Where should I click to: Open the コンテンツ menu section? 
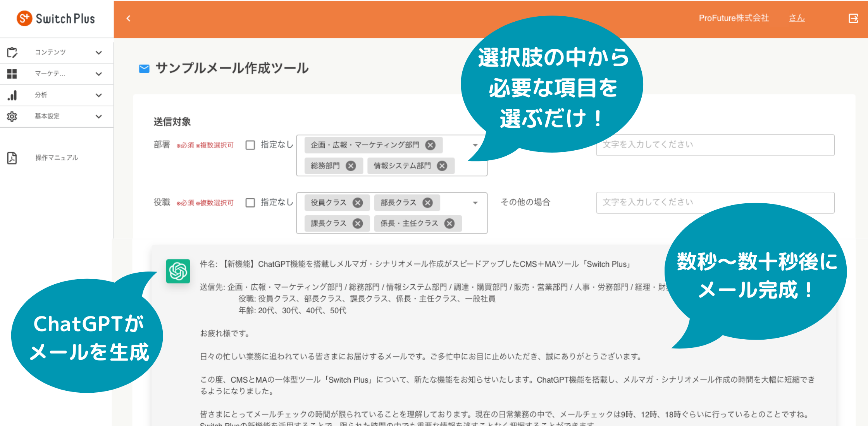(x=55, y=52)
